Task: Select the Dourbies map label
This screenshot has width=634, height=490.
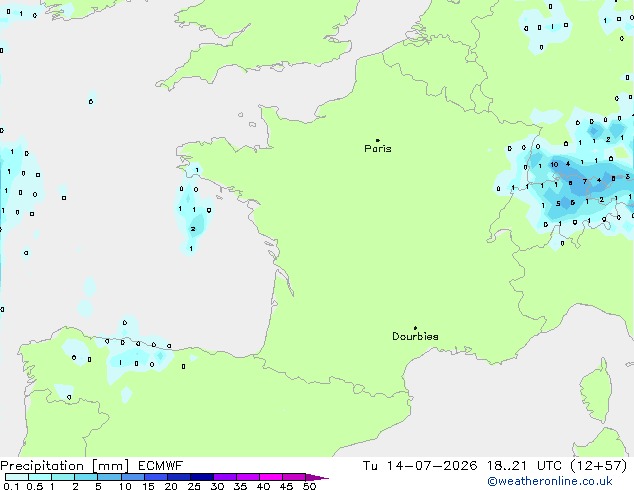Action: point(415,336)
